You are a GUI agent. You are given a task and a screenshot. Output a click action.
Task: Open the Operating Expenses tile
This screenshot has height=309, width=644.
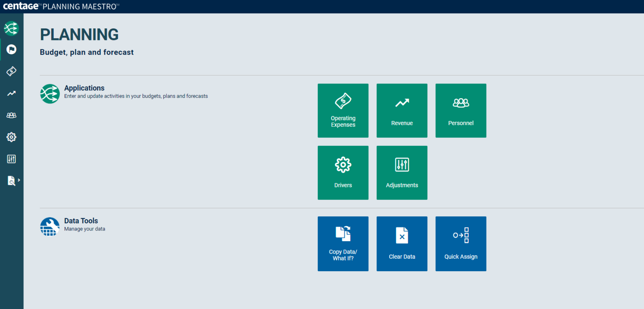point(343,111)
